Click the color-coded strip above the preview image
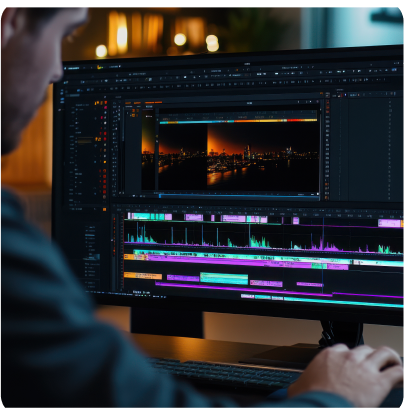This screenshot has height=417, width=404. (238, 121)
